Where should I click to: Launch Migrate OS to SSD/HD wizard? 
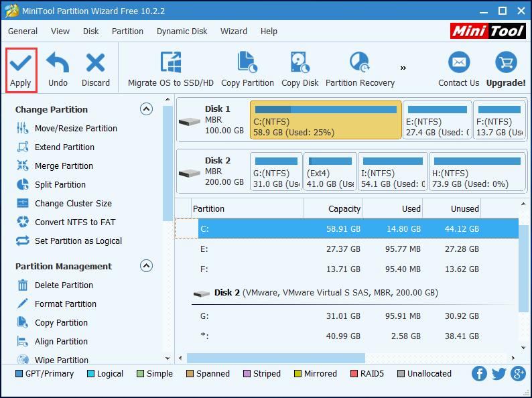[x=171, y=70]
